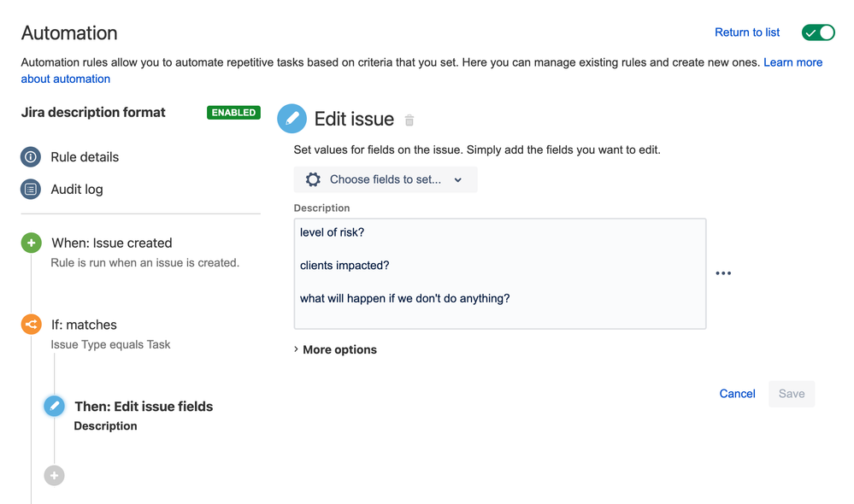Click the Audit log list icon
854x504 pixels.
(31, 189)
